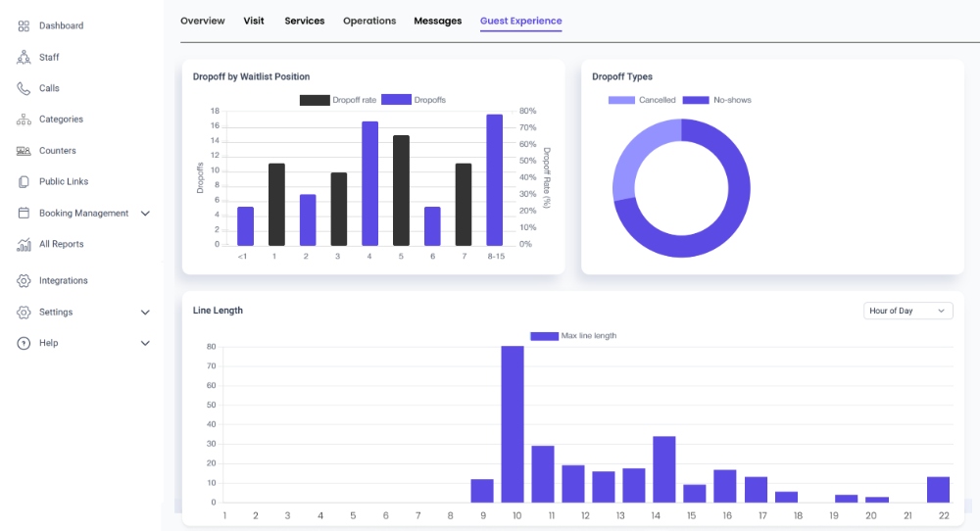Toggle the Dropoff rate legend swatch

coord(315,100)
